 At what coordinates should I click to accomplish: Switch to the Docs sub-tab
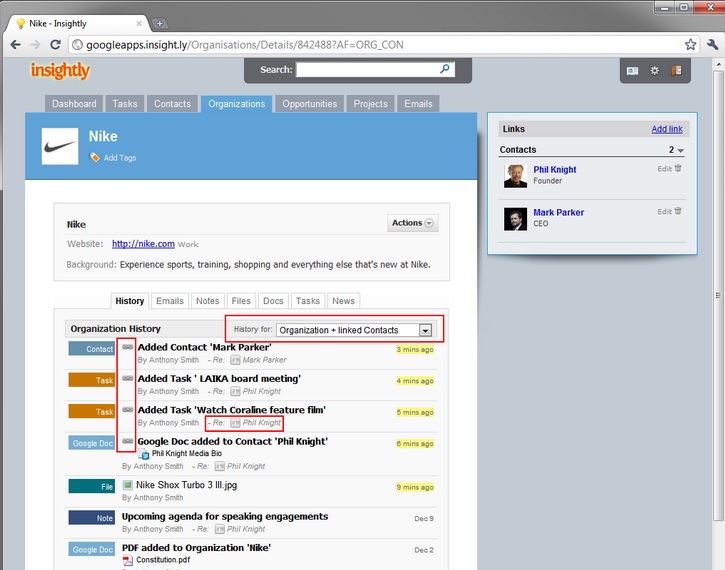pyautogui.click(x=273, y=301)
